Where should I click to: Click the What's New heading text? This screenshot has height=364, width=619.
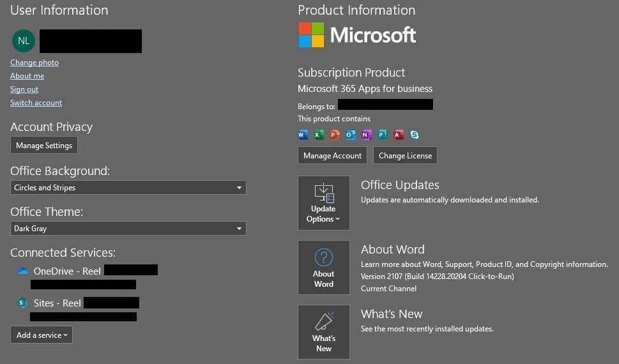tap(392, 314)
